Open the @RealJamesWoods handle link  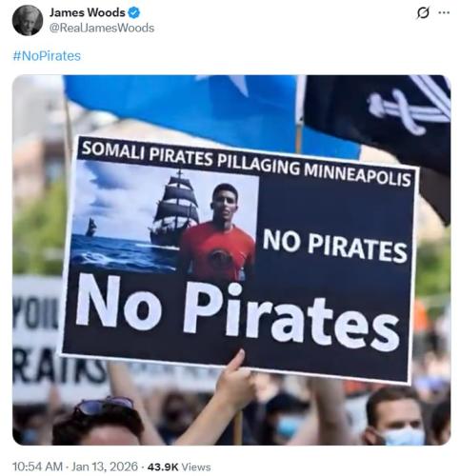click(x=102, y=28)
